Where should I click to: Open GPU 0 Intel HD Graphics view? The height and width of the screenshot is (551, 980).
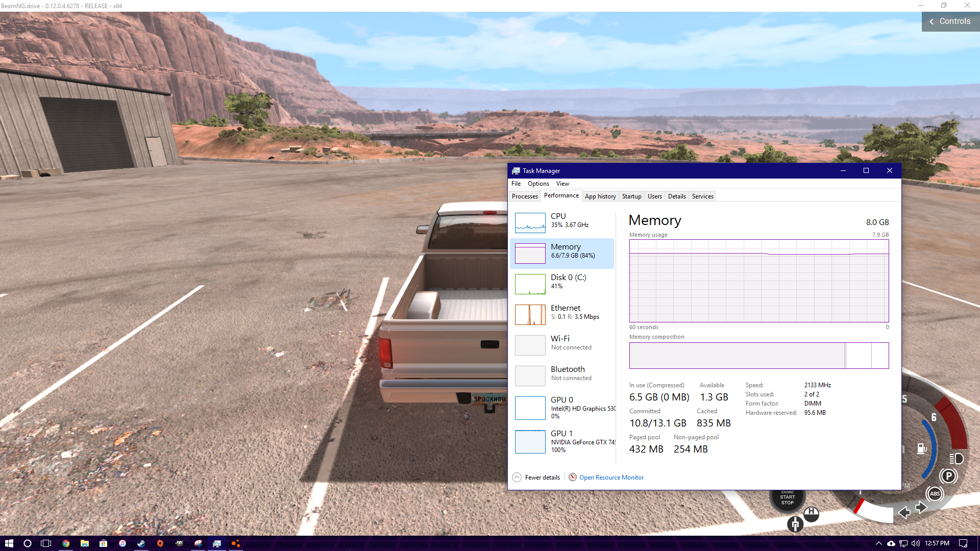[562, 408]
